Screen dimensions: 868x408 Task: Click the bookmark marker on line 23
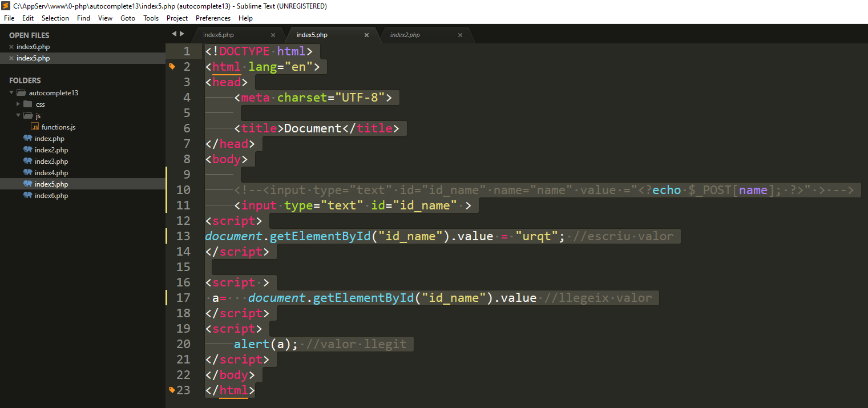coord(172,390)
